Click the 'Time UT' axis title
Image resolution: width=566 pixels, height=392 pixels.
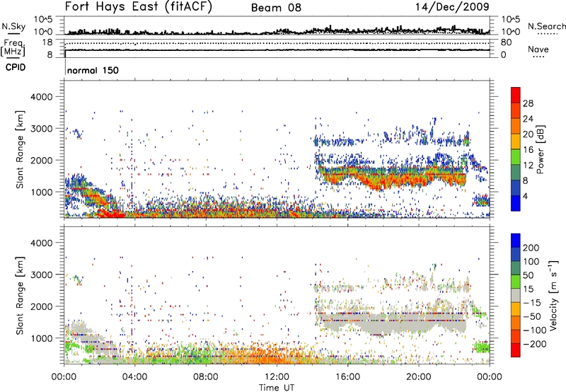[x=277, y=388]
